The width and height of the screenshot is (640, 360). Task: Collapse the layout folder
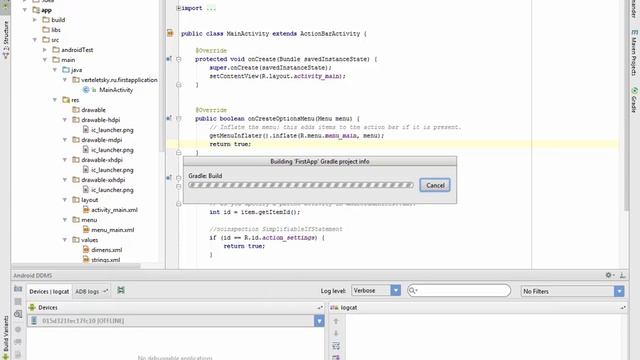(x=64, y=200)
